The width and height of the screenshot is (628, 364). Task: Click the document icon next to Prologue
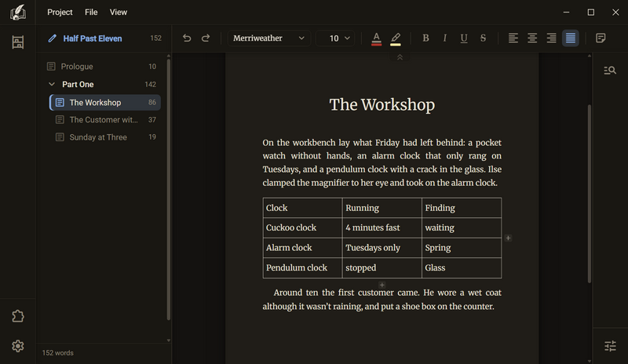(51, 66)
